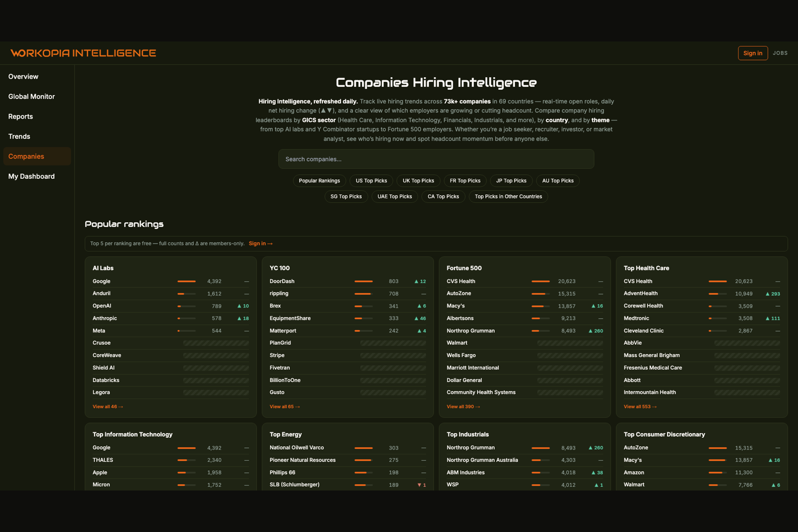This screenshot has width=798, height=532.
Task: Click National Oilwell Varco in Top Energy
Action: click(348, 448)
